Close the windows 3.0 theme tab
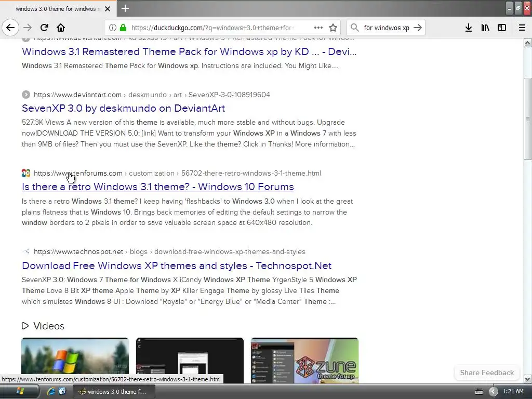532x399 pixels. pos(108,9)
